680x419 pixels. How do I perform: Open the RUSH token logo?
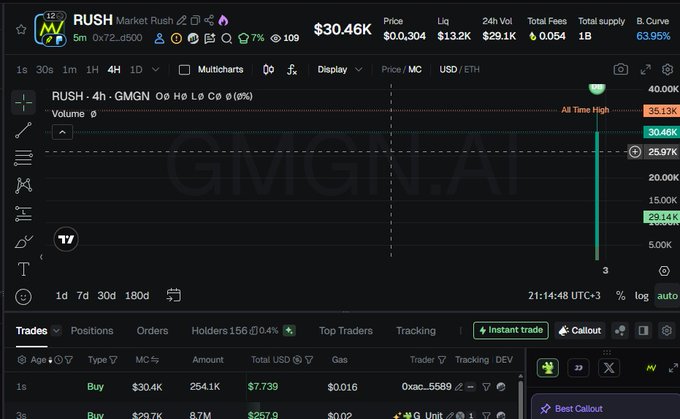tap(50, 29)
